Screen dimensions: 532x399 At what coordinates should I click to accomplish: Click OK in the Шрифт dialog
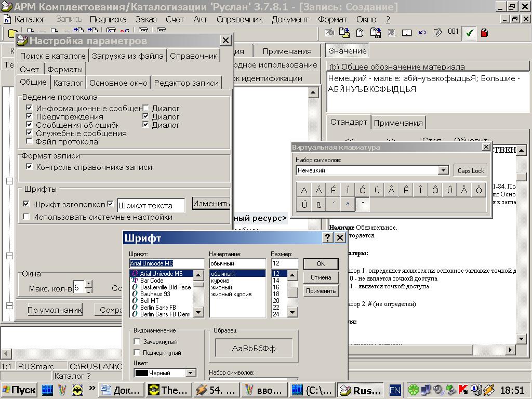click(320, 264)
